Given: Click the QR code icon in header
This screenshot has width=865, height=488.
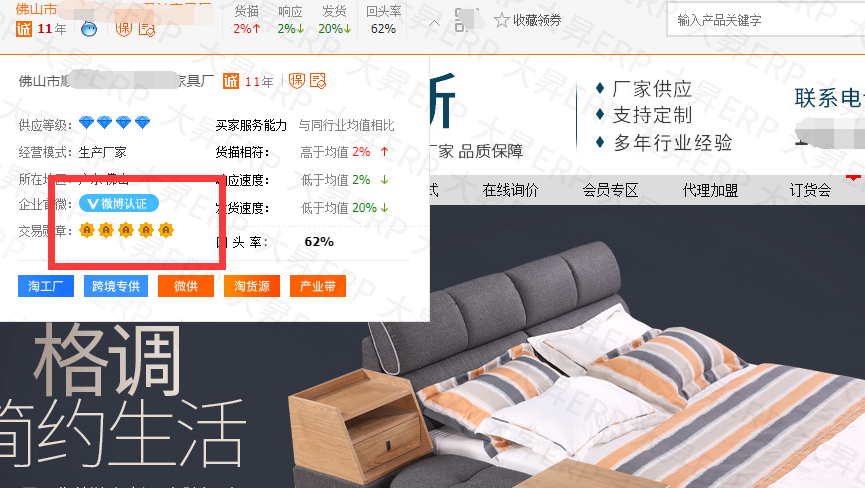Looking at the screenshot, I should [464, 20].
